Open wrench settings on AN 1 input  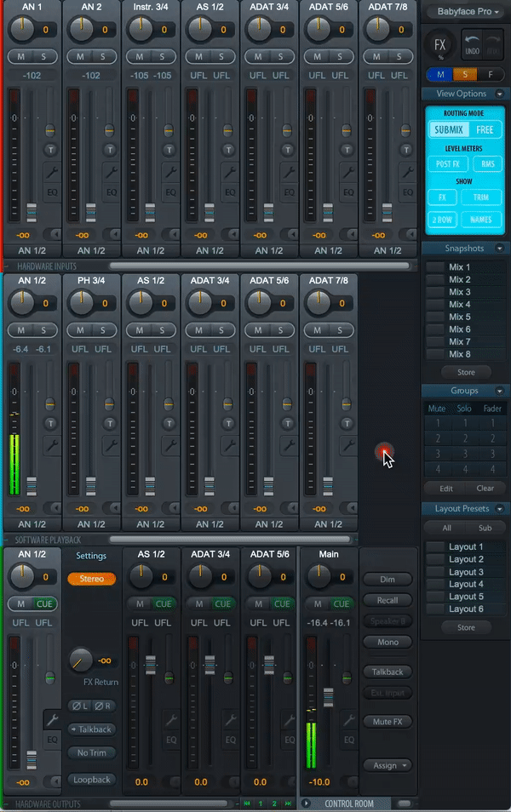coord(50,170)
